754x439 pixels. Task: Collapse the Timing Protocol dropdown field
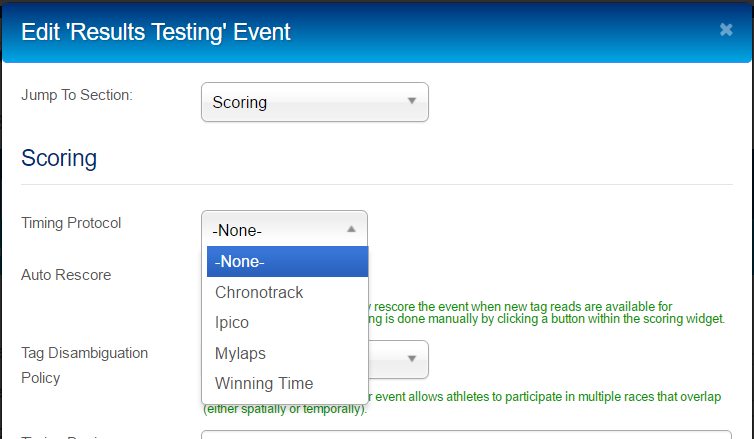point(284,229)
